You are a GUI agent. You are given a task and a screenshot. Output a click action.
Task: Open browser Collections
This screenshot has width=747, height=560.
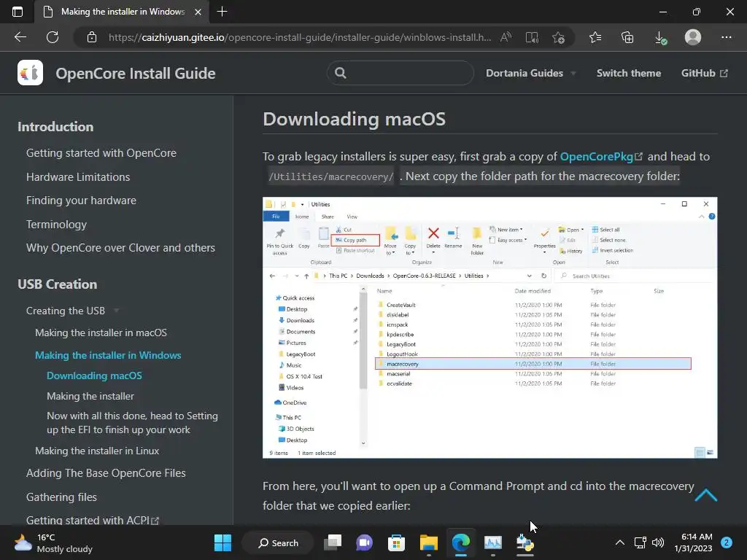click(627, 37)
